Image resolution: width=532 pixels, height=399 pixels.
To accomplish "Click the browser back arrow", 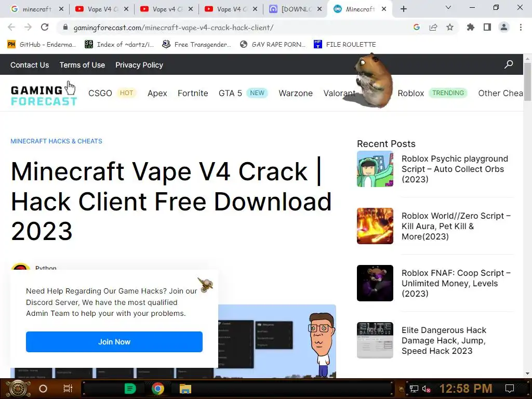I will pyautogui.click(x=11, y=27).
